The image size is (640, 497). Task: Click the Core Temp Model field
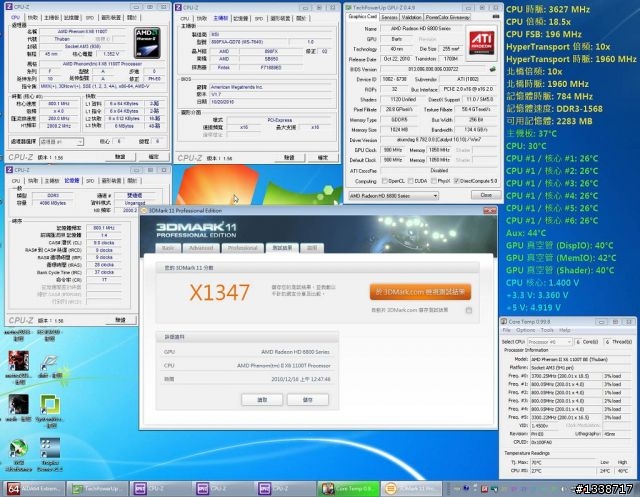pos(581,359)
